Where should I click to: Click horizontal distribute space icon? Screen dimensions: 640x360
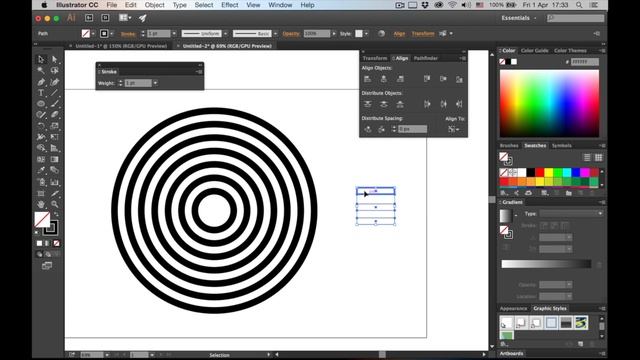click(x=381, y=129)
